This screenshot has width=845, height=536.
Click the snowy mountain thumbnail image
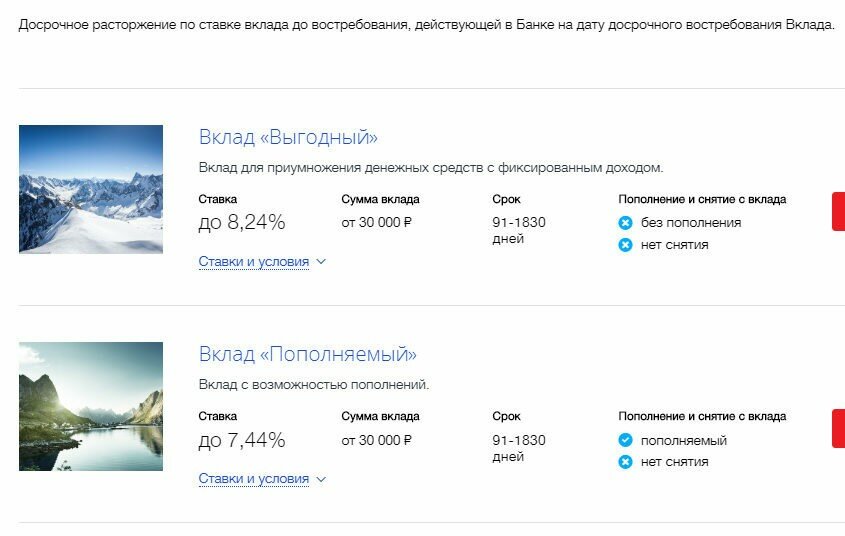pyautogui.click(x=91, y=189)
